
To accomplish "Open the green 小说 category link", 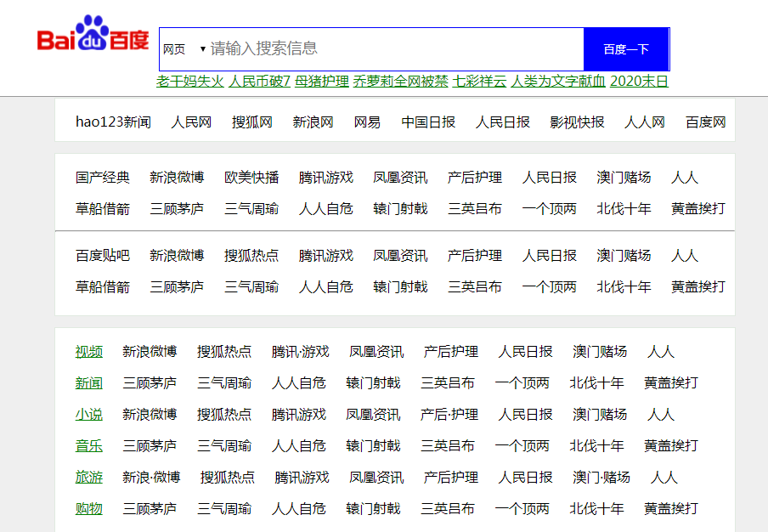I will point(88,415).
